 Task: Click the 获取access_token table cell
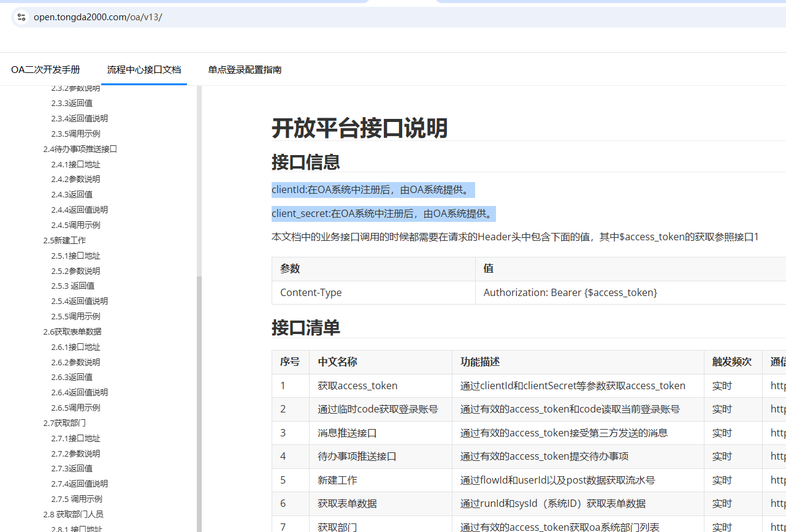coord(381,386)
